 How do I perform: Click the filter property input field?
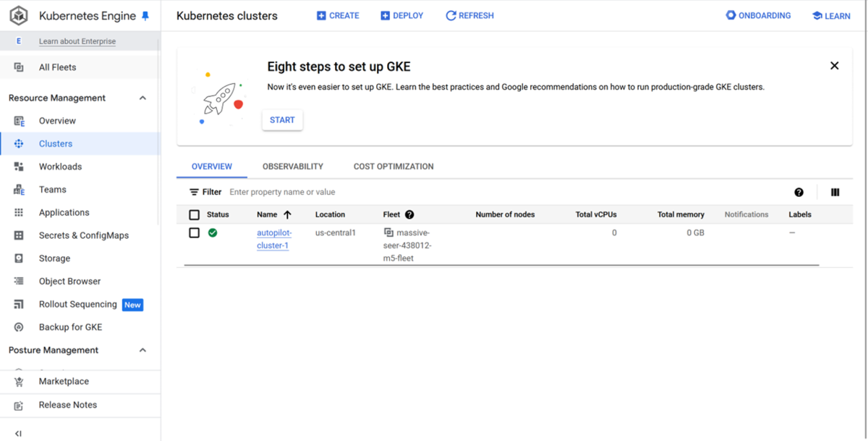pos(506,193)
